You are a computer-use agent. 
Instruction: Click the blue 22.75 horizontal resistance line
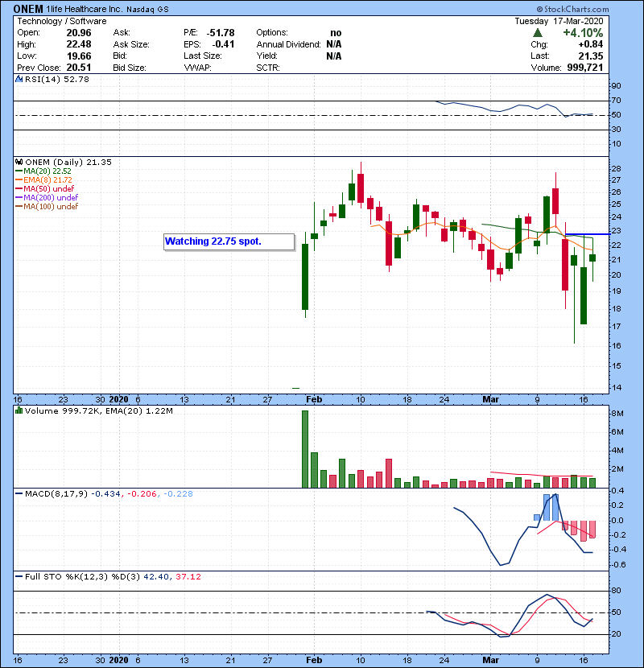pyautogui.click(x=588, y=234)
